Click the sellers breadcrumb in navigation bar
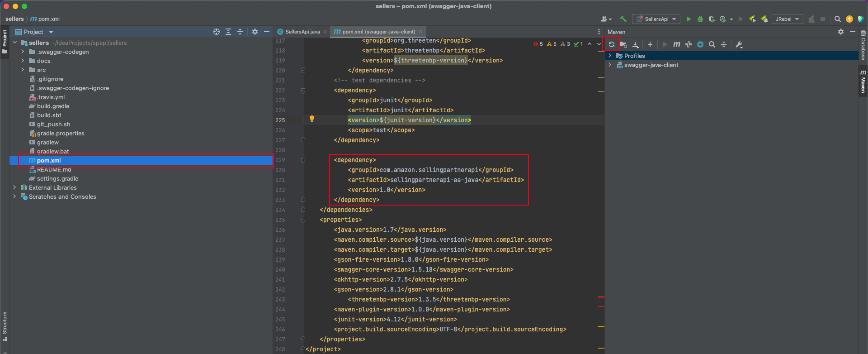This screenshot has height=354, width=868. coord(14,19)
